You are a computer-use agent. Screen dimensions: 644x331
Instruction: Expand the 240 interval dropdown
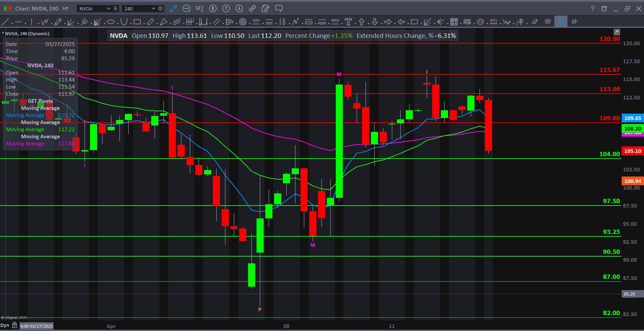pos(153,8)
